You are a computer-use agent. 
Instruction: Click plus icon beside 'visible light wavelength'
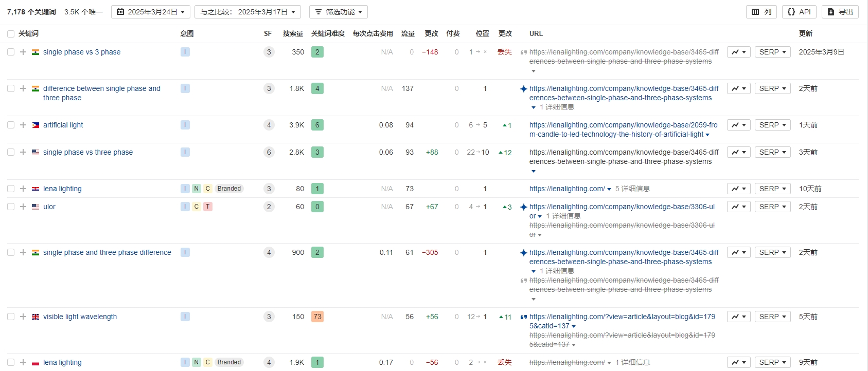(x=23, y=317)
